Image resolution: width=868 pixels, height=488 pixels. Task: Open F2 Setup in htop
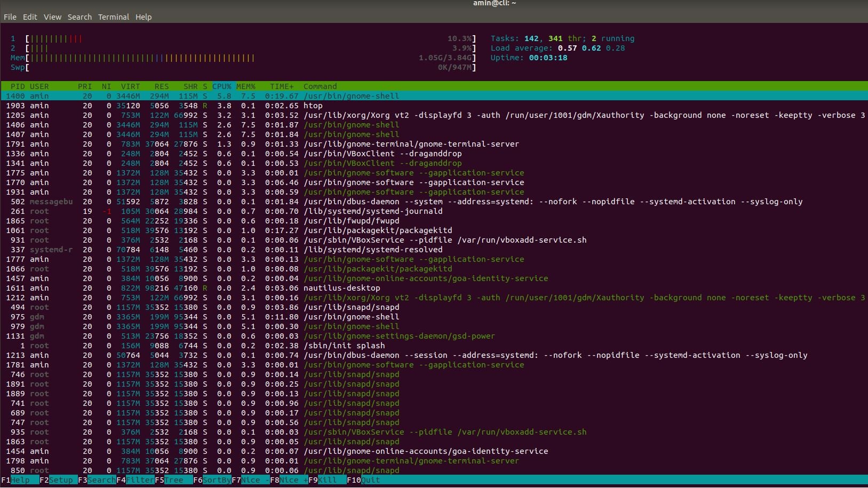click(x=58, y=480)
